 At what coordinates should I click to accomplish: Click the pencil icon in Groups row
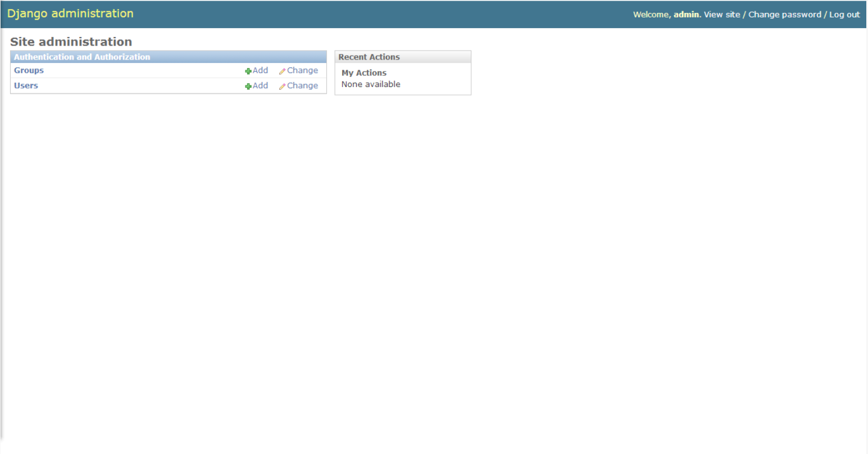pyautogui.click(x=283, y=71)
